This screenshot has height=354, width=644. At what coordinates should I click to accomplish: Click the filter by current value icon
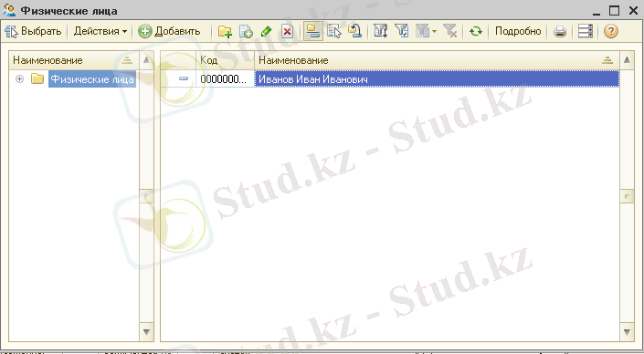401,32
